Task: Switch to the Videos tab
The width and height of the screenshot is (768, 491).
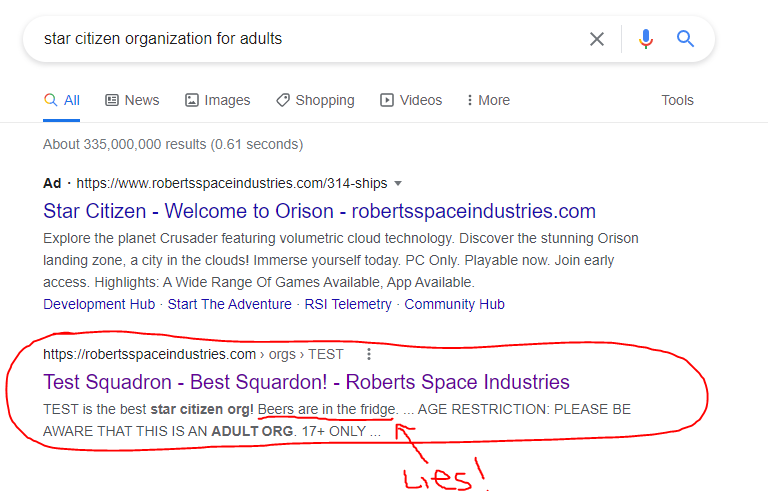Action: coord(410,100)
